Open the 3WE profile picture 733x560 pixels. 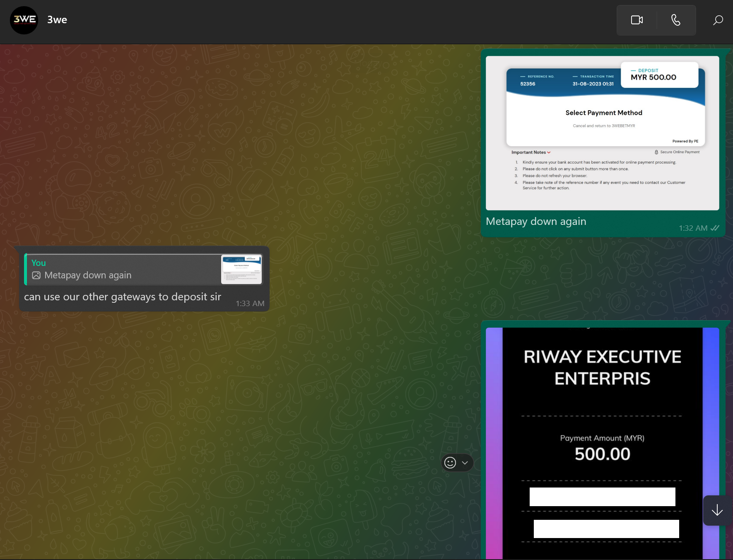point(24,20)
